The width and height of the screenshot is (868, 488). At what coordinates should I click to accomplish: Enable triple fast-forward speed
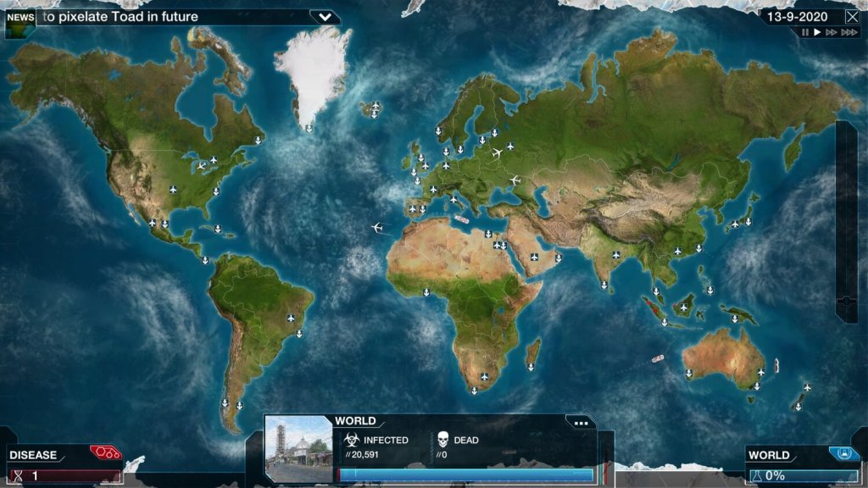[849, 32]
